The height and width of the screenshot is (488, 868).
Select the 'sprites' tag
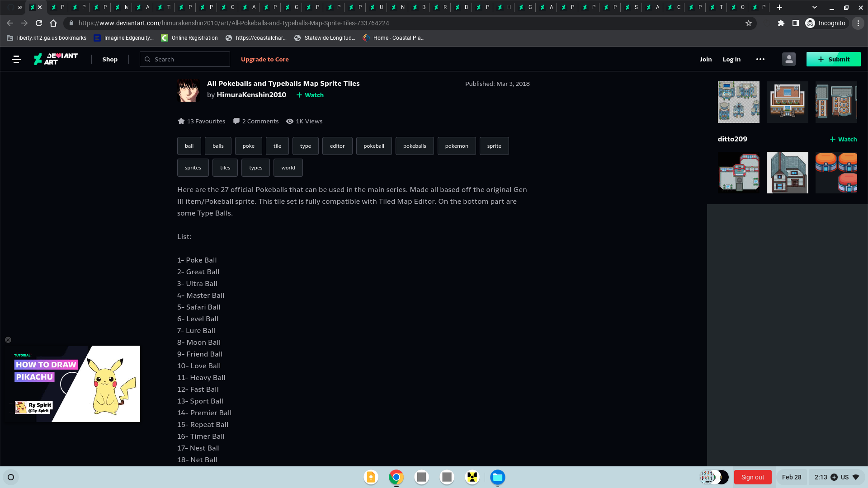click(193, 168)
